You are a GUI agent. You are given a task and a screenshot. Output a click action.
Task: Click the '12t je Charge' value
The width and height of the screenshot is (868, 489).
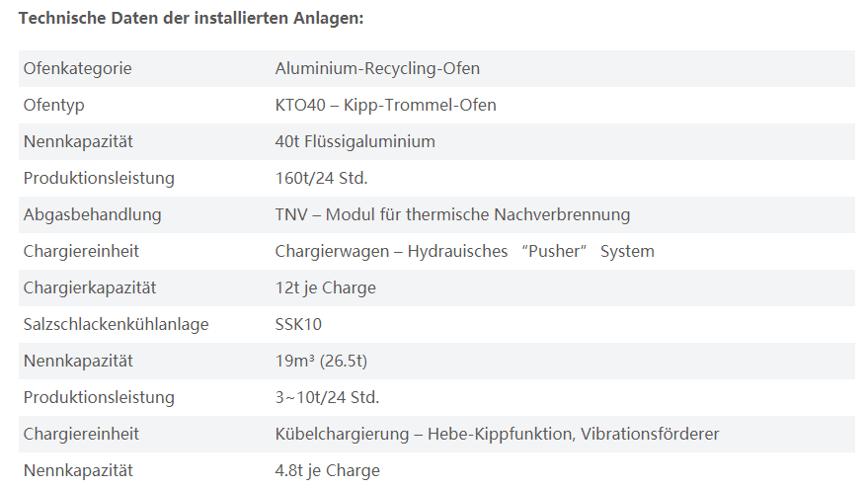325,287
